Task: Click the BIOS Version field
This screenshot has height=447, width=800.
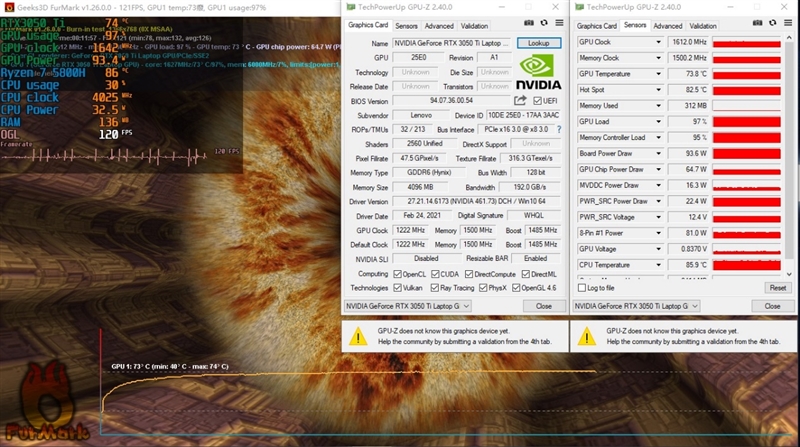Action: pyautogui.click(x=452, y=101)
